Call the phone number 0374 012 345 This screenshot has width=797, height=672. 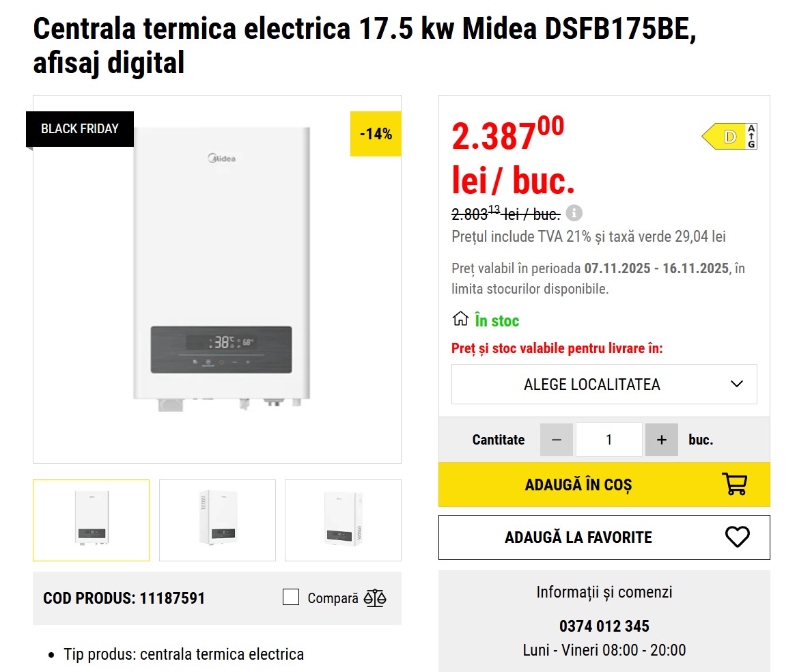pyautogui.click(x=604, y=626)
